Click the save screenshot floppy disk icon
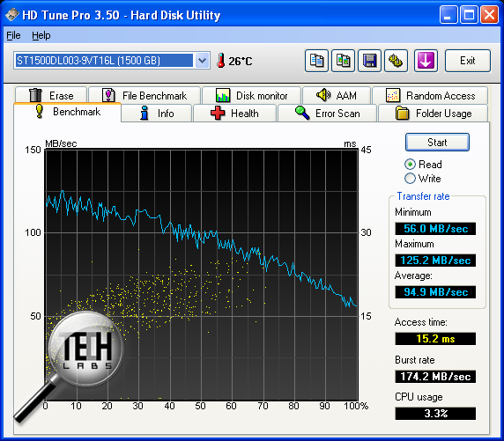504x441 pixels. pyautogui.click(x=370, y=61)
